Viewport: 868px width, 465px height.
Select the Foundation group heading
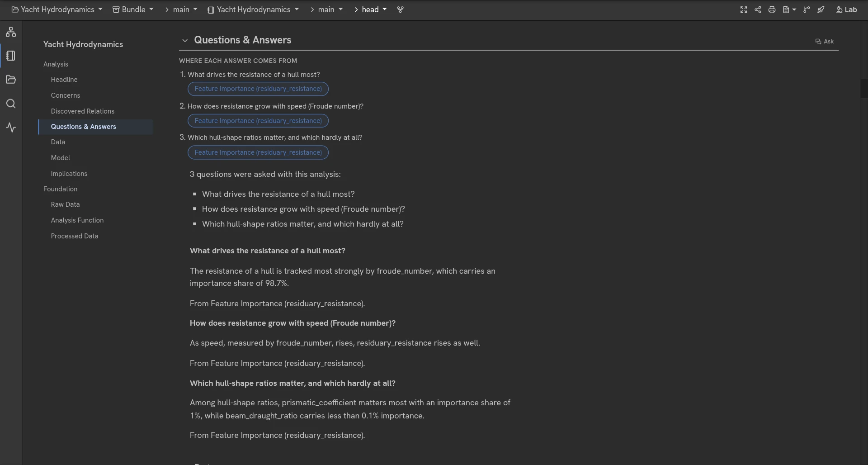click(60, 189)
